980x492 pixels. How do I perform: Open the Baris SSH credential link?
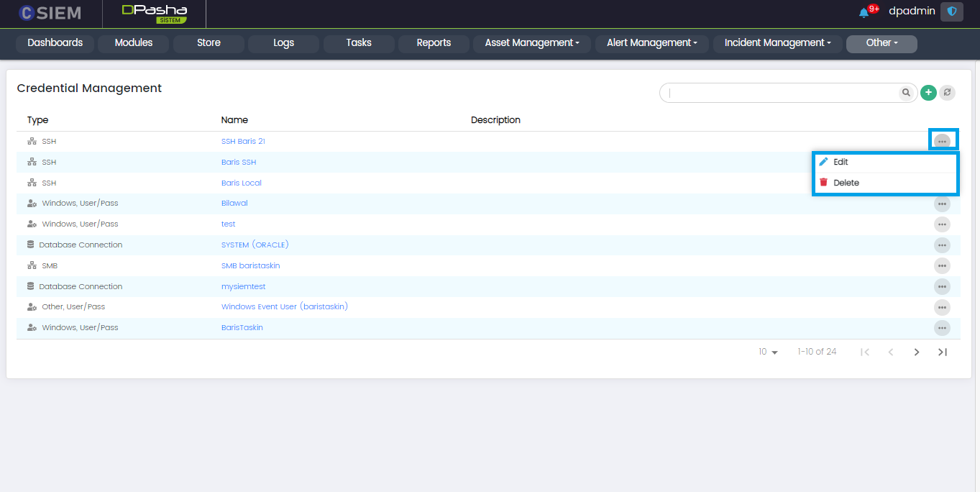[x=239, y=163]
